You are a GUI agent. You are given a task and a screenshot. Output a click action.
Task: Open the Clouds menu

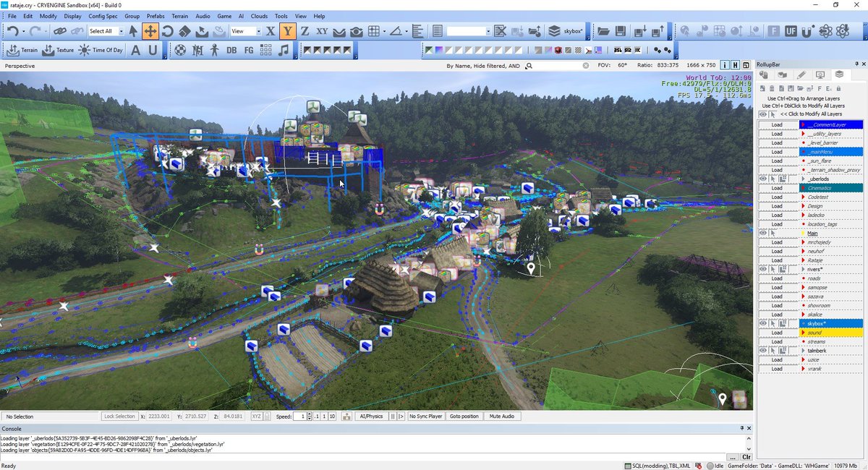point(259,16)
